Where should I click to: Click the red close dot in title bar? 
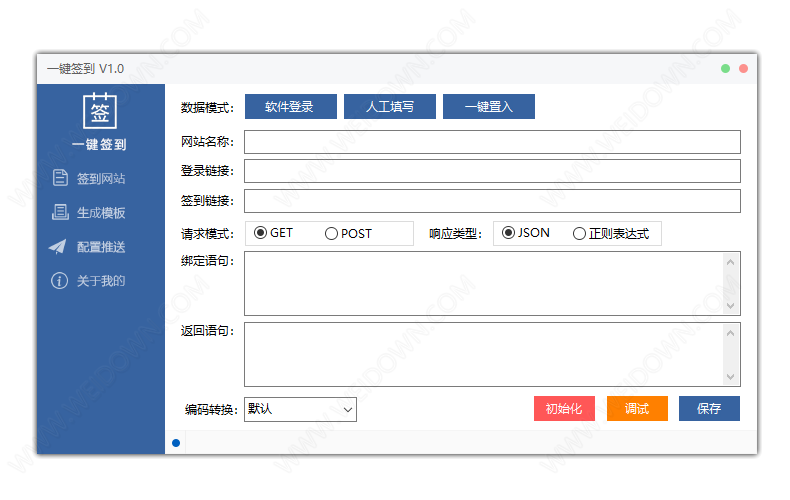point(743,69)
